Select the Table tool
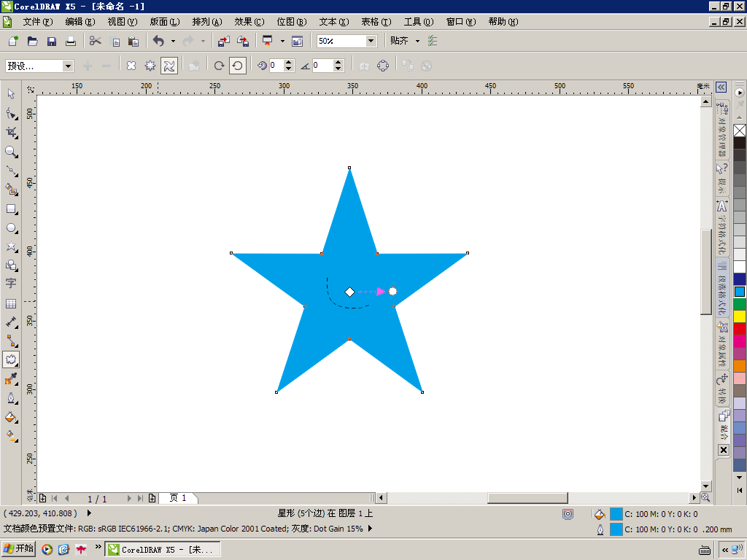Screen dimensions: 747x560 pos(11,304)
